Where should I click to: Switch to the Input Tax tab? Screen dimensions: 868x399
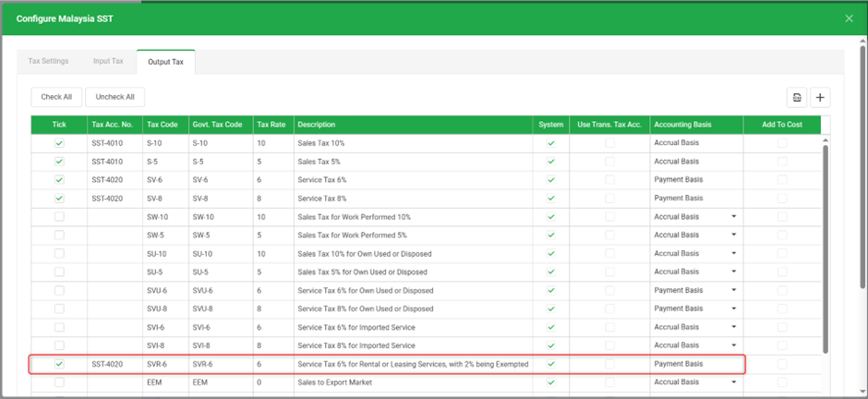[108, 61]
